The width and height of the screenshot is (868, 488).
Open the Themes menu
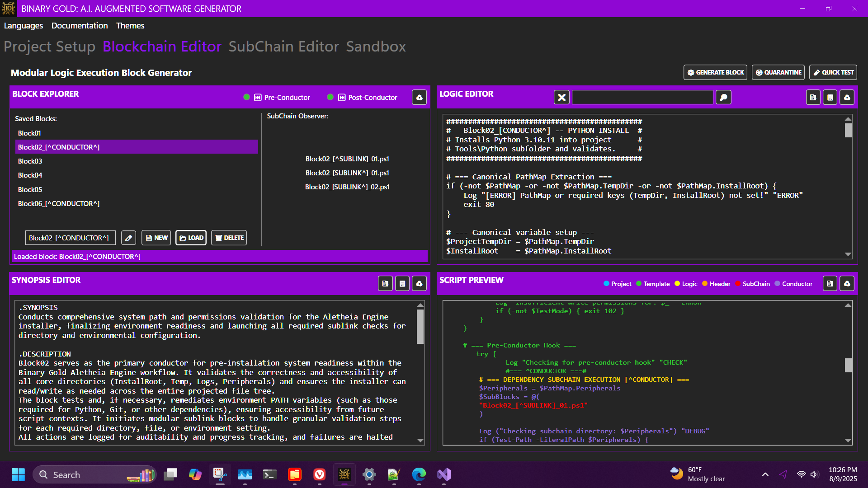point(130,26)
